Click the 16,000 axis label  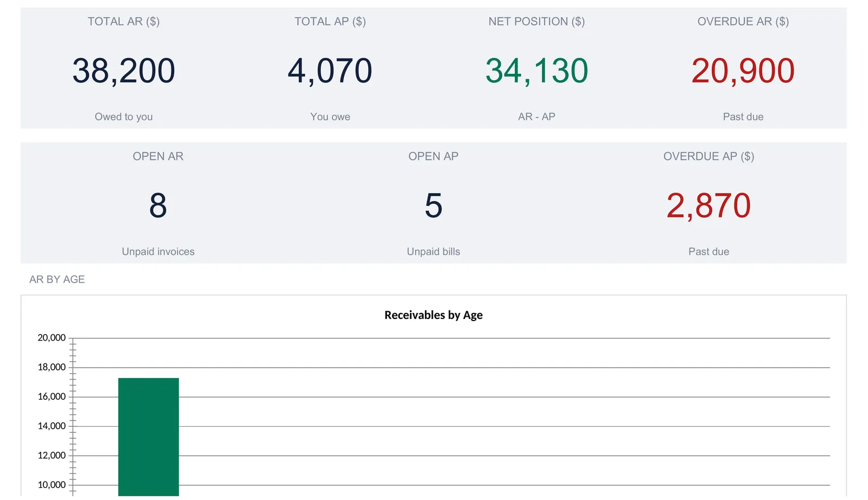tap(52, 396)
